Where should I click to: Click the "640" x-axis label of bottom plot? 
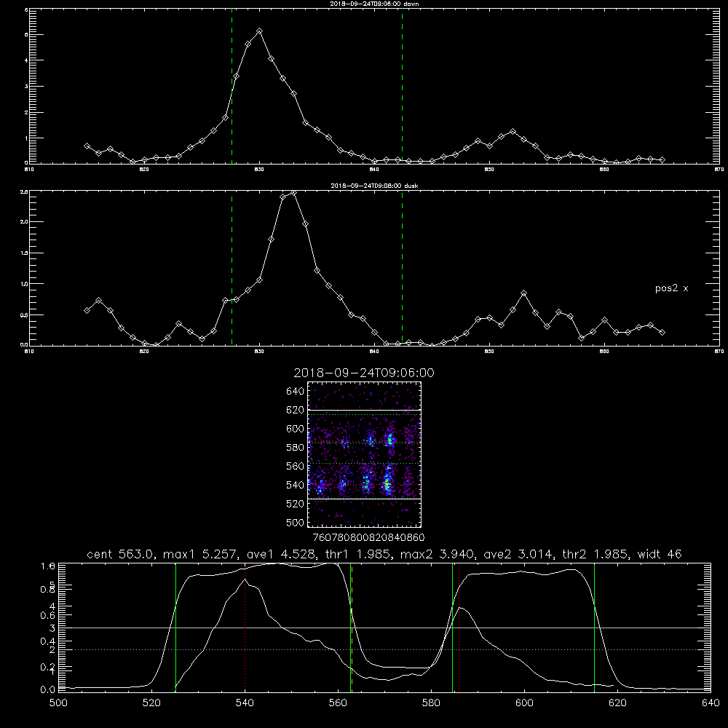point(711,703)
